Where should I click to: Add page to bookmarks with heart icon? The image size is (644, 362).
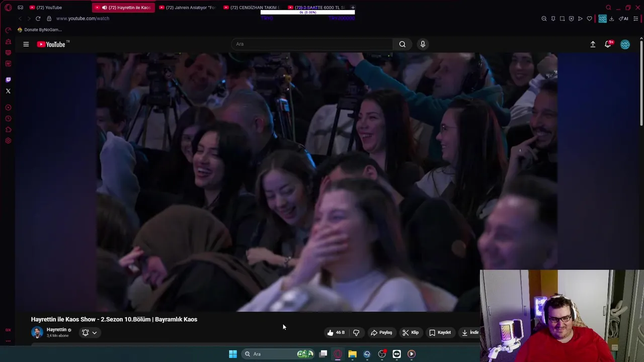click(x=589, y=19)
